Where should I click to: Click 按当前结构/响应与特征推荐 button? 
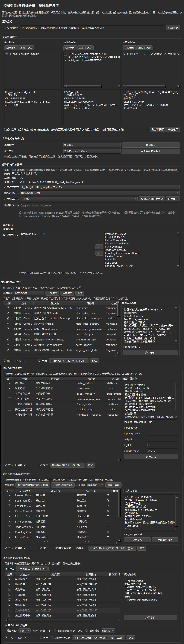pos(32,485)
